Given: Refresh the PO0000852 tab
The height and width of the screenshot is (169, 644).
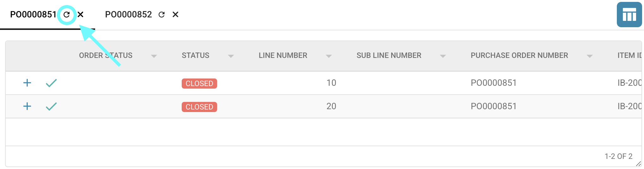Looking at the screenshot, I should (161, 15).
